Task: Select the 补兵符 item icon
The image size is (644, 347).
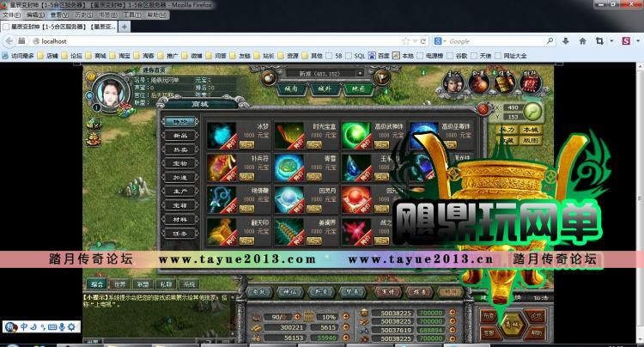Action: [x=222, y=167]
